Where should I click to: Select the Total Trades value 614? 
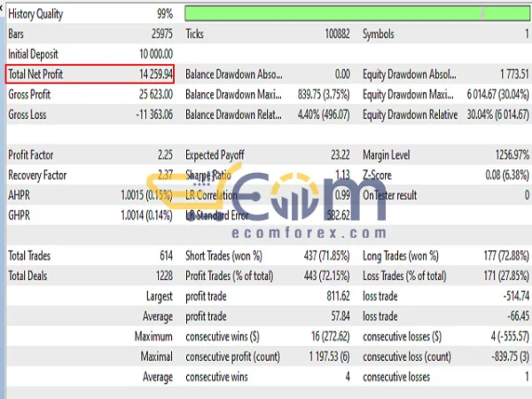tap(164, 256)
